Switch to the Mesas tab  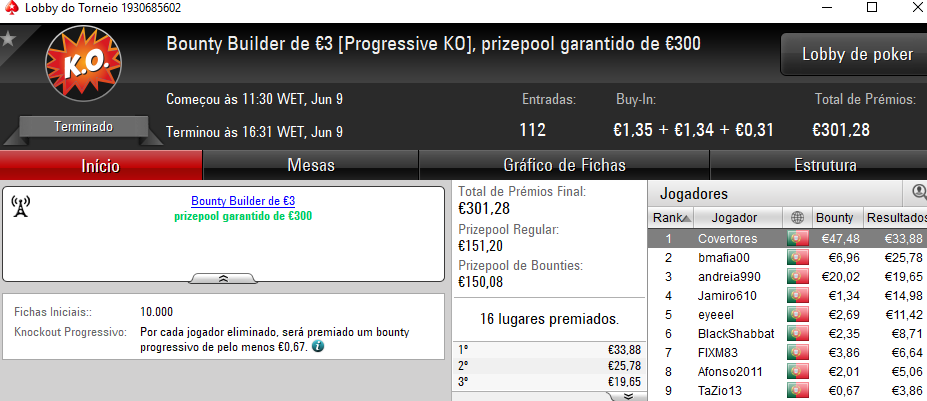(x=311, y=165)
